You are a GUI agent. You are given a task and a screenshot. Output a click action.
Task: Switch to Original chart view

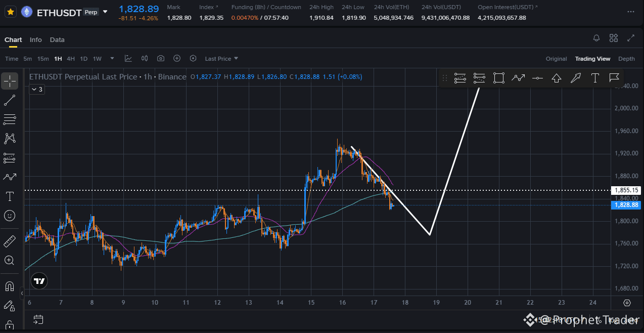(x=556, y=59)
